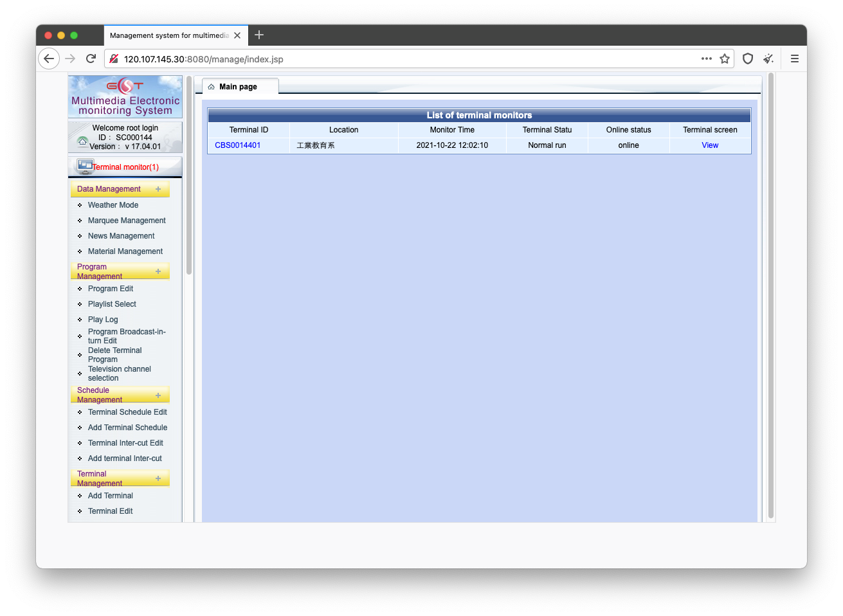Click the Location column header
Viewport: 843px width, 616px height.
(x=344, y=130)
